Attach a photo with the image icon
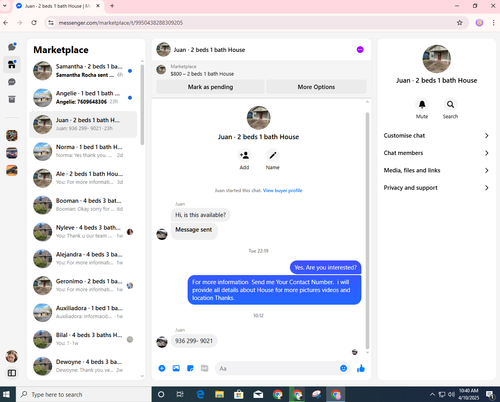This screenshot has height=402, width=500. pos(176,368)
